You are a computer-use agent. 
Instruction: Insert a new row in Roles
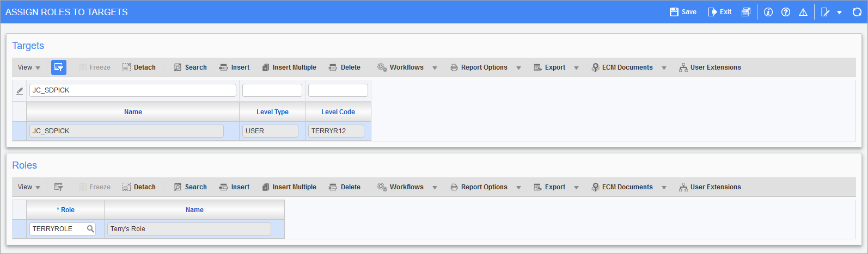coord(234,187)
